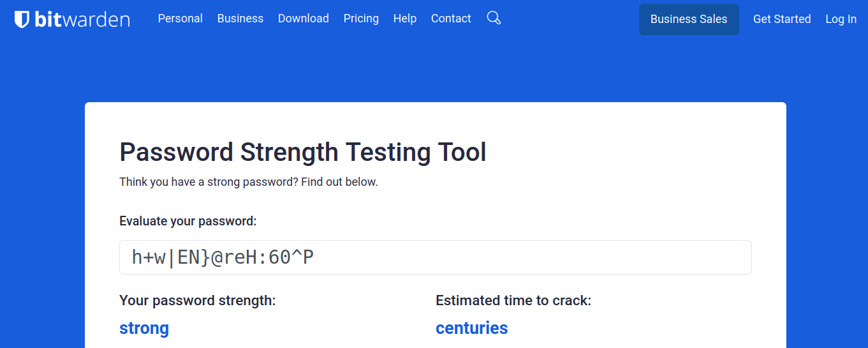Click the 'centuries' crack time result
The height and width of the screenshot is (348, 868).
pos(472,328)
